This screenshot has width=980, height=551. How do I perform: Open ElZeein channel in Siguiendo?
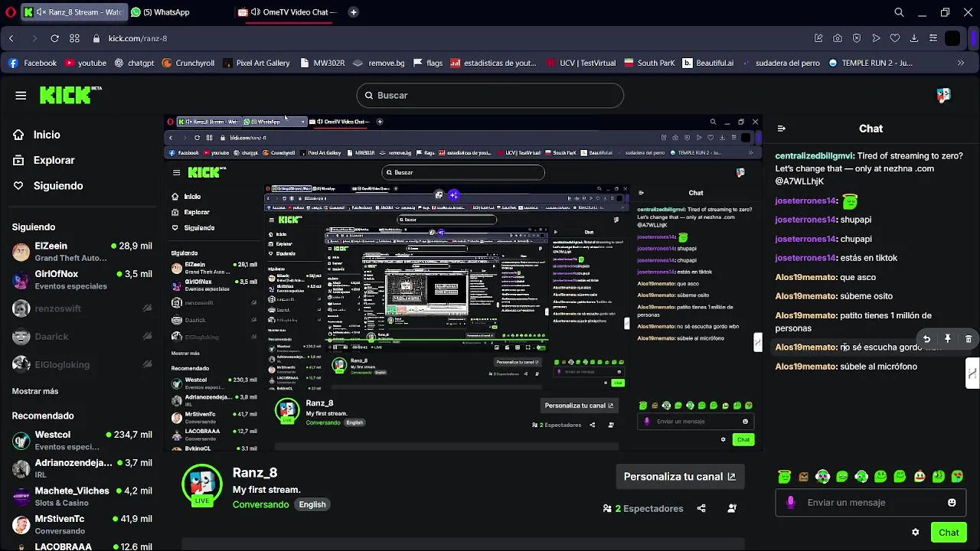click(82, 252)
